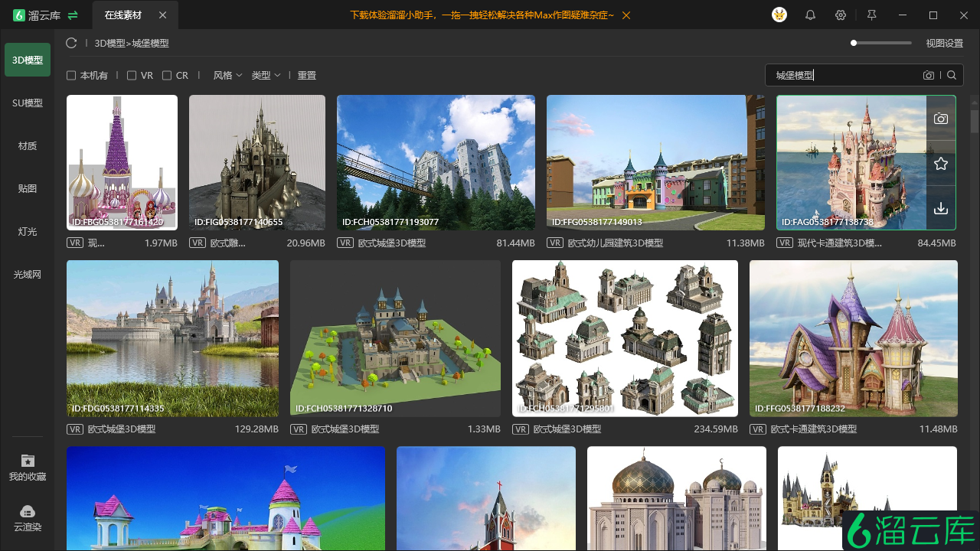Screen dimensions: 980x551
Task: Open the 欧式幼儿园建筑3D模型 thumbnail
Action: (655, 162)
